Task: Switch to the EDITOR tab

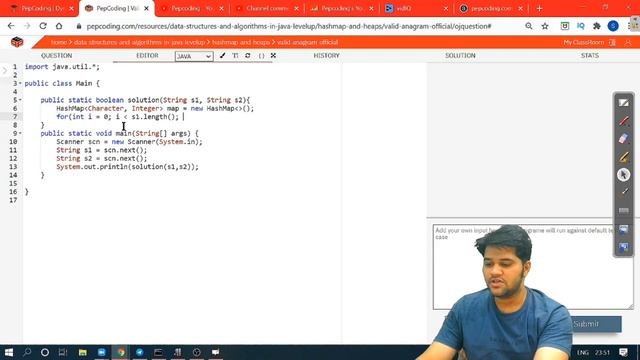Action: tap(147, 56)
